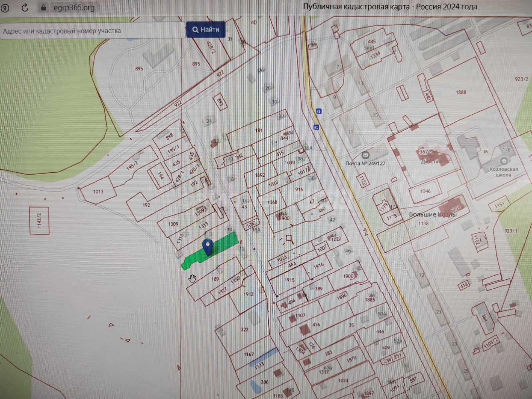Click the Козловская школа map icon
Screen dimensions: 532x399
click(504, 162)
